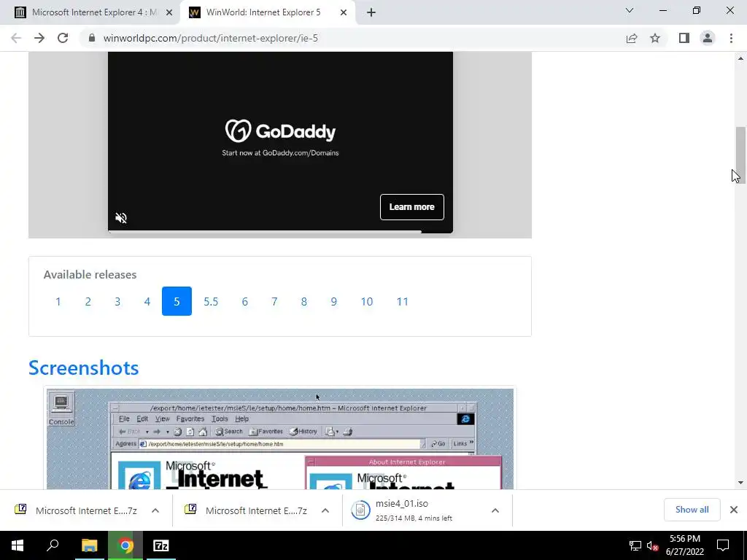This screenshot has height=560, width=747.
Task: Open Windows taskbar search
Action: 53,545
